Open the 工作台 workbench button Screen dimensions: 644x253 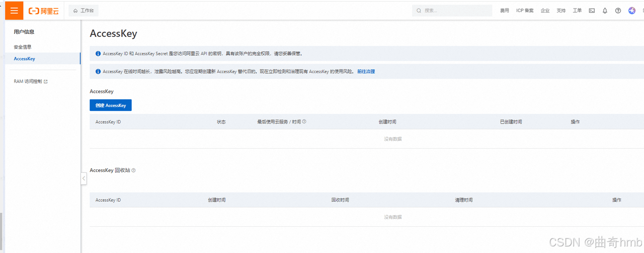pyautogui.click(x=84, y=11)
